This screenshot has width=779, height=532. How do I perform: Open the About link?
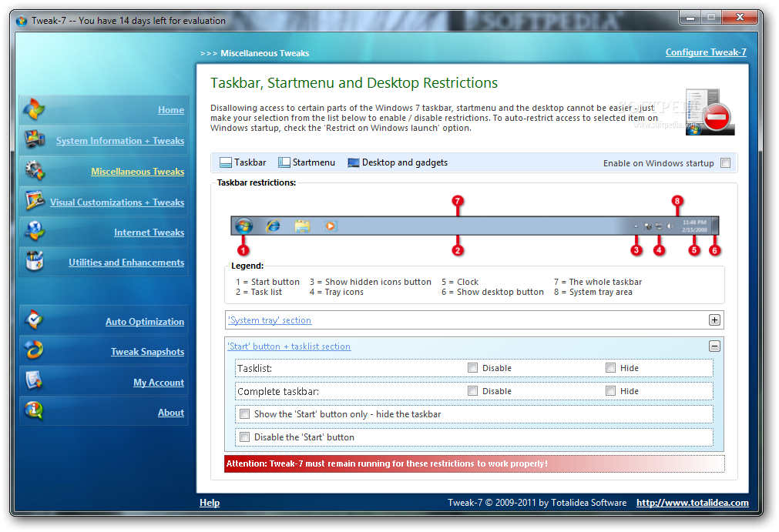point(171,413)
